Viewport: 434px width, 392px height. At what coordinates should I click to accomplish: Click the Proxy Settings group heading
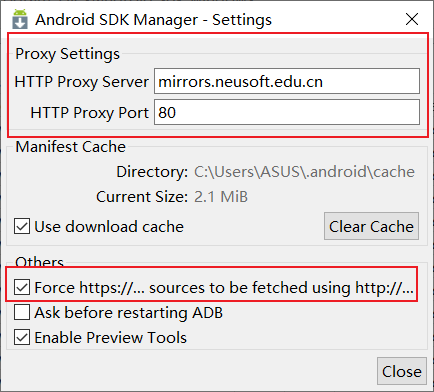pos(67,54)
